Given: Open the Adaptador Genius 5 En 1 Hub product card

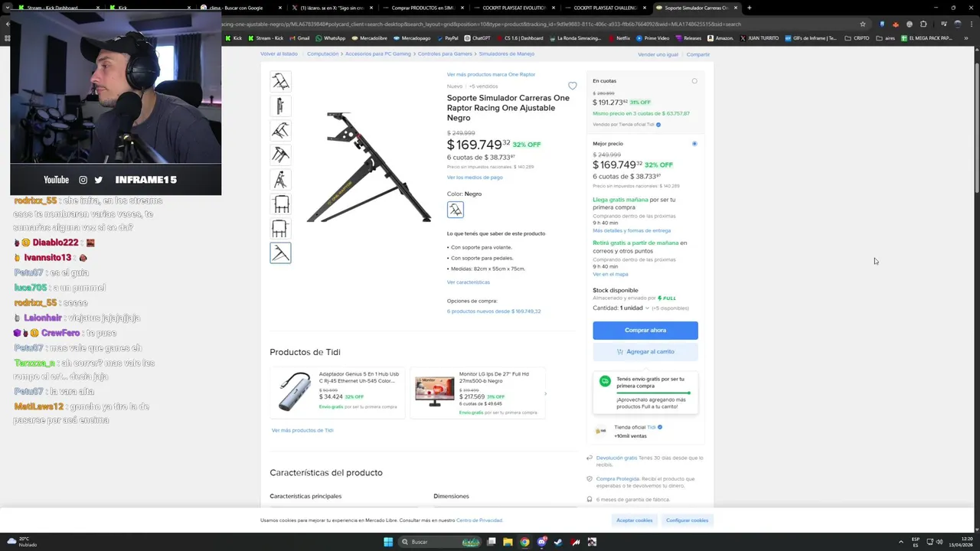Looking at the screenshot, I should [338, 393].
